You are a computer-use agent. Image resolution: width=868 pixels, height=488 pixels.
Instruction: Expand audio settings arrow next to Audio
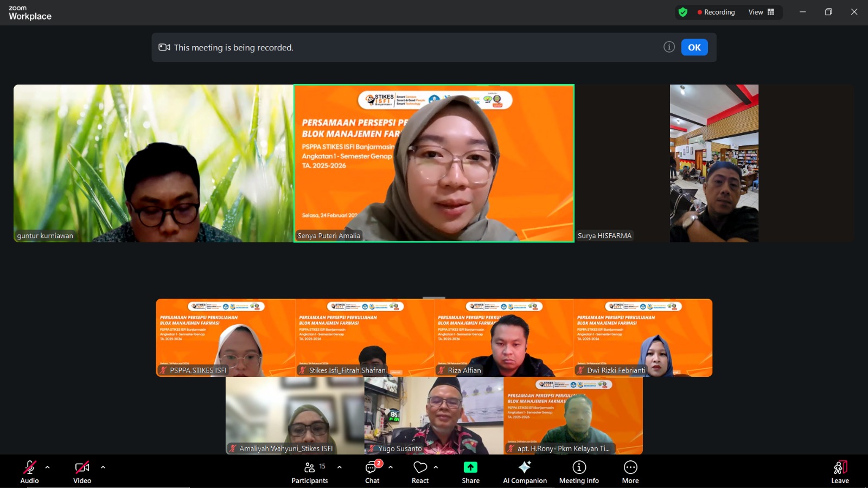coord(48,467)
